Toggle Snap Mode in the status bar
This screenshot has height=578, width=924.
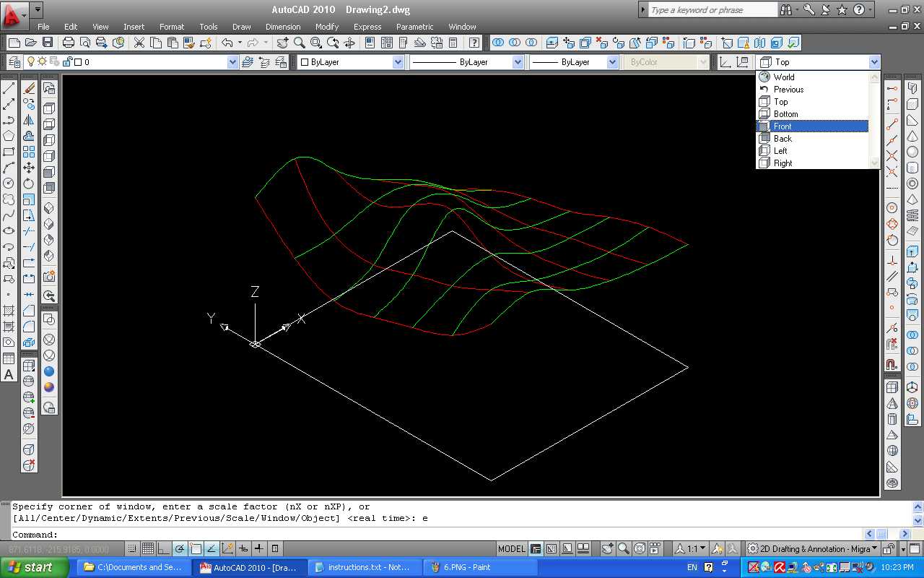pyautogui.click(x=132, y=548)
